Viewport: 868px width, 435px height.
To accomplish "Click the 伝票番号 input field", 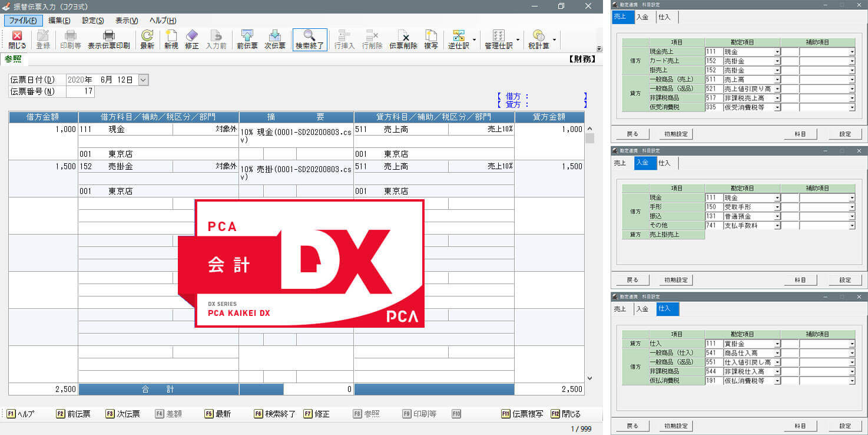I will 81,91.
